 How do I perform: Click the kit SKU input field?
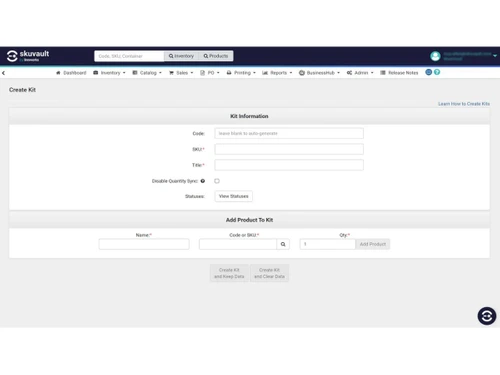click(x=289, y=149)
